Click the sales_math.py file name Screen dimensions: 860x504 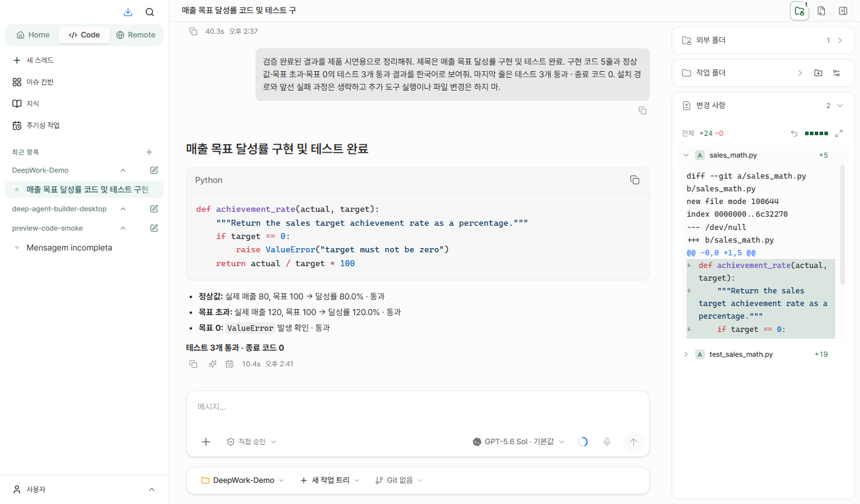pyautogui.click(x=733, y=155)
